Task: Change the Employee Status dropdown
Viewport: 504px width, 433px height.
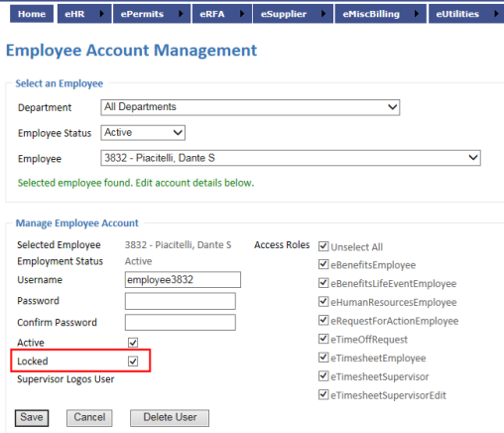Action: point(143,133)
